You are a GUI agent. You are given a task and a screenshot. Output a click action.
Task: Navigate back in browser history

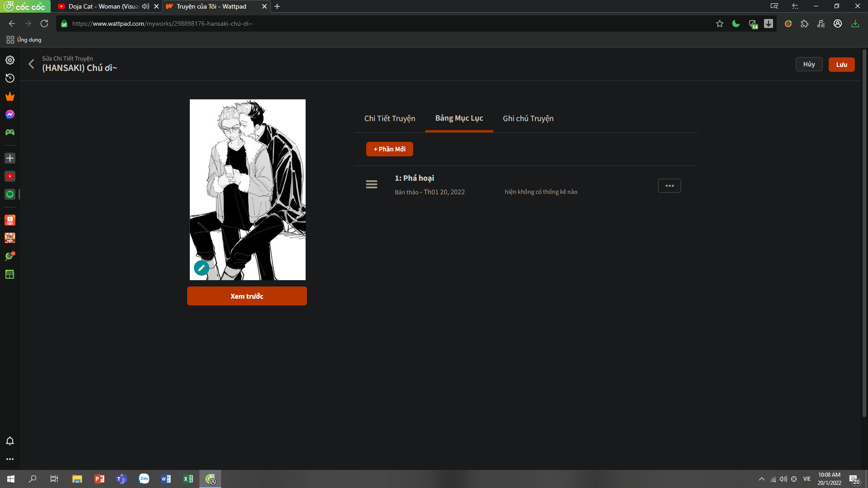12,23
